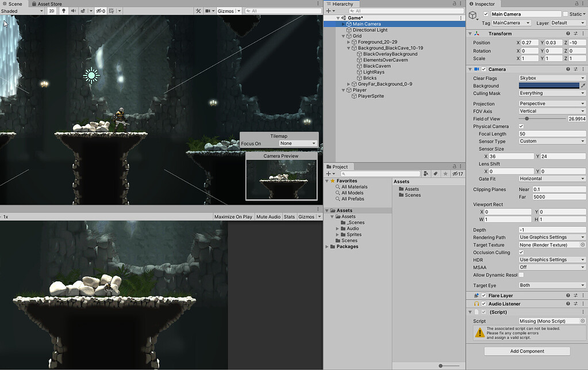Screen dimensions: 588x370
Task: Mute scene audio via the speaker icon
Action: coord(74,11)
